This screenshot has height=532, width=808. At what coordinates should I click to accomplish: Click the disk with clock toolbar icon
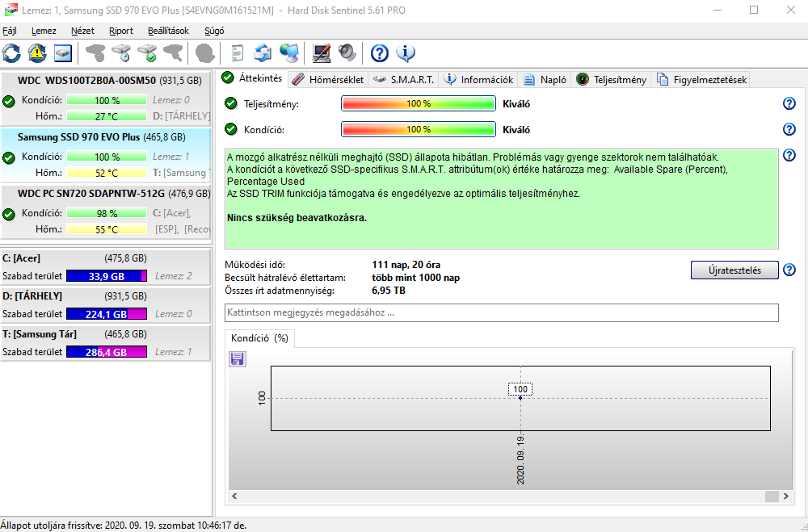tap(122, 53)
